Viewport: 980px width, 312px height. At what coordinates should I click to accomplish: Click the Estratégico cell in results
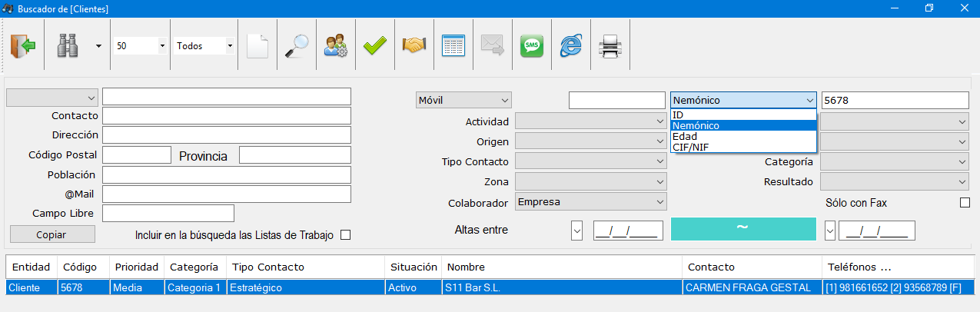click(x=306, y=287)
